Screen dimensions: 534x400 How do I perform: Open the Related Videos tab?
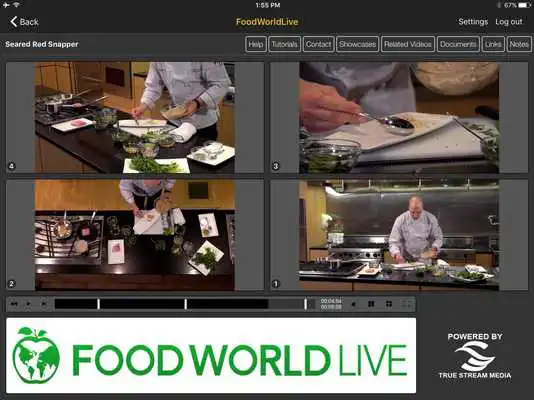(408, 44)
